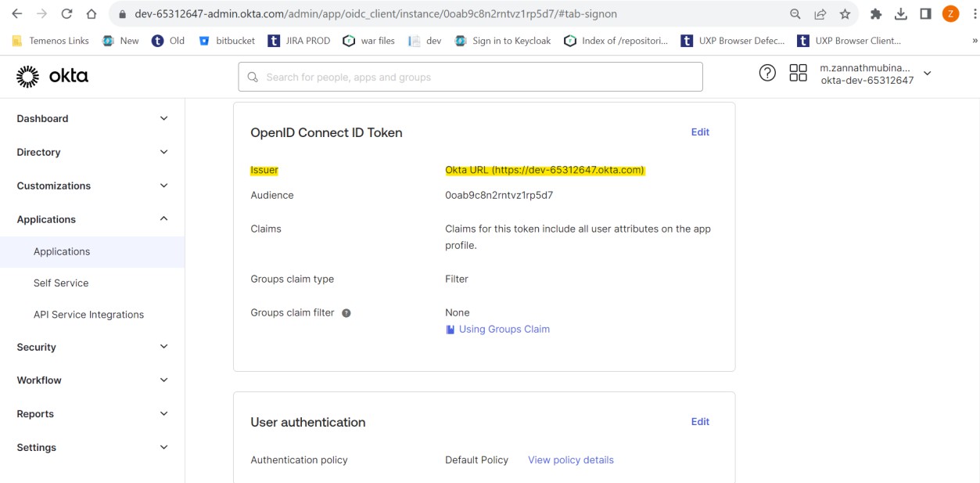
Task: Select Self Service in sidebar
Action: pos(61,283)
